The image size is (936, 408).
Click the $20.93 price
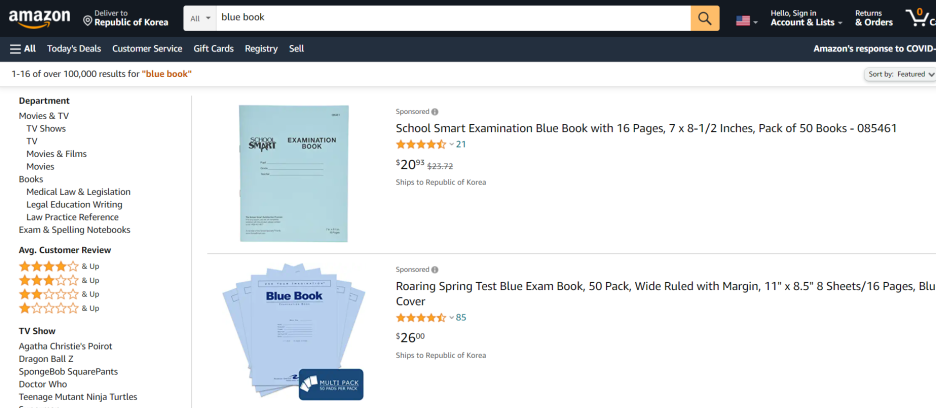coord(410,165)
